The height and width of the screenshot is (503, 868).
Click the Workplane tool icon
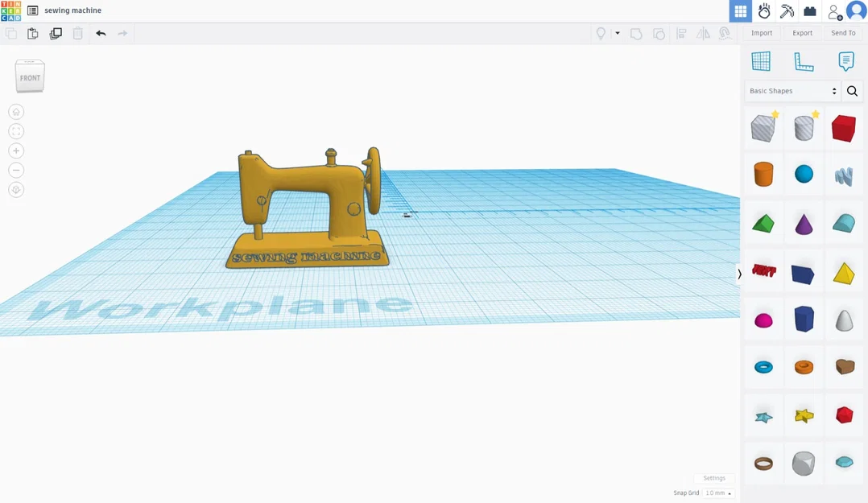pos(761,61)
